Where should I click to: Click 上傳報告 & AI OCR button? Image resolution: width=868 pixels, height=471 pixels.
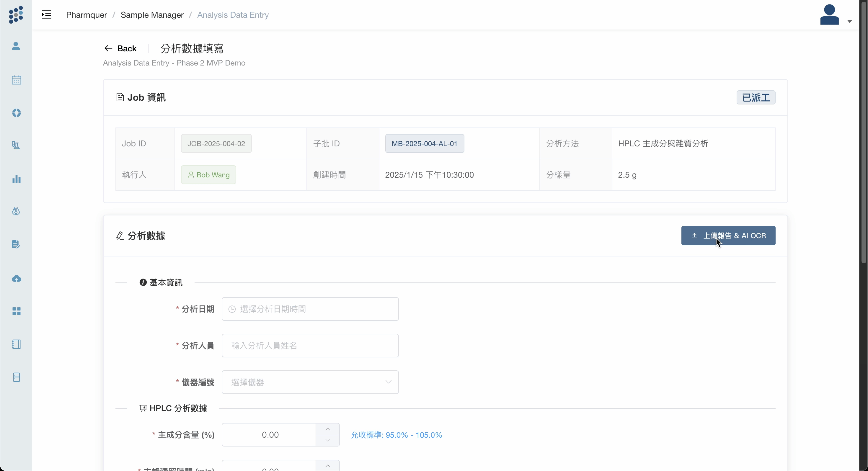[728, 235]
